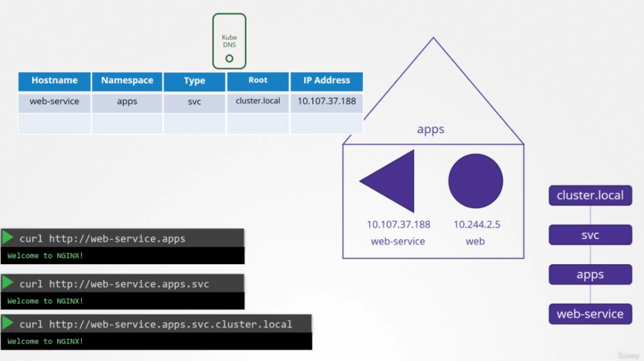This screenshot has width=644, height=361.
Task: Click the purple apps box in hierarchy
Action: [x=590, y=274]
